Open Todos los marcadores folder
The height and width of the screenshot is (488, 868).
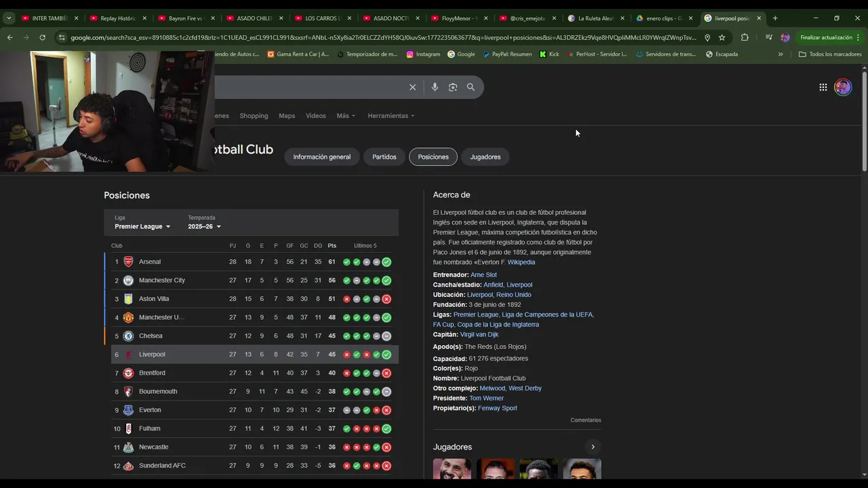coord(830,54)
